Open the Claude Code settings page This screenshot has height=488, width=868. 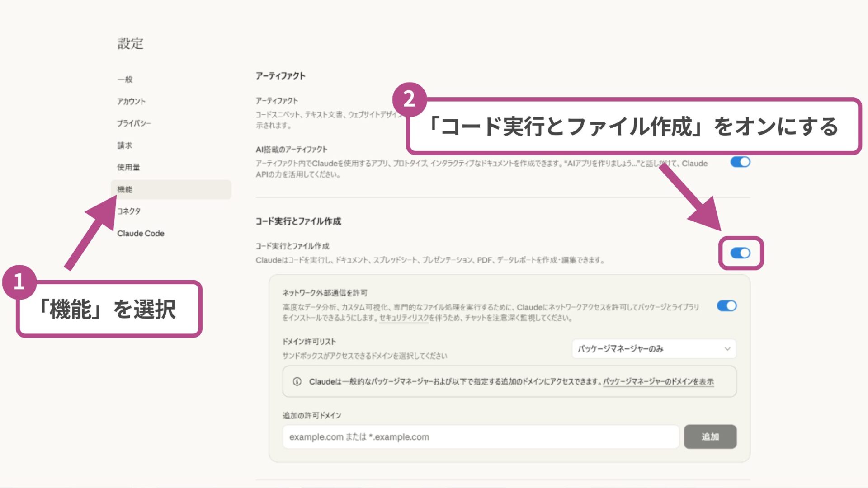[140, 233]
